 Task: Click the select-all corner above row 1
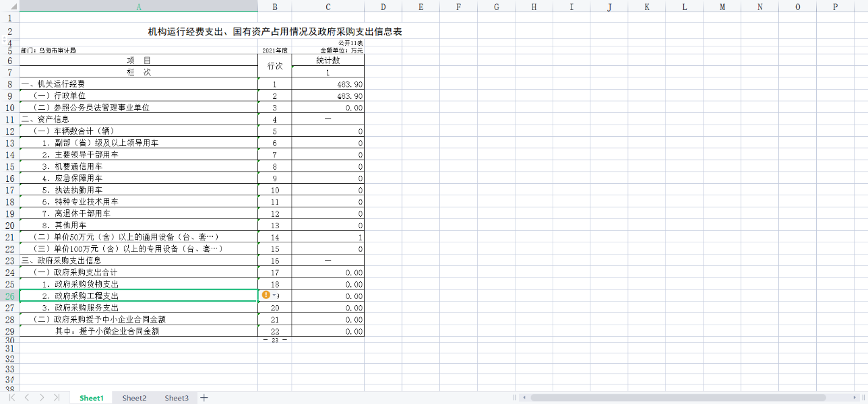click(x=9, y=7)
